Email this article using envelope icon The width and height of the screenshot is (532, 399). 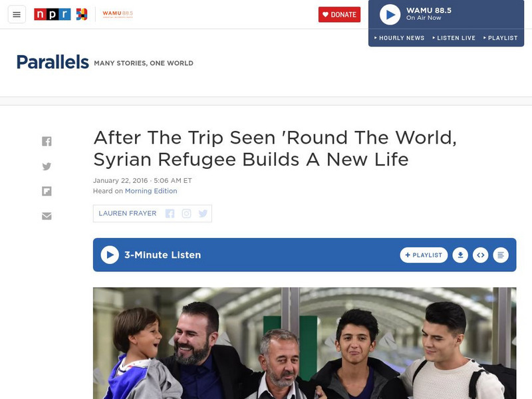point(47,216)
